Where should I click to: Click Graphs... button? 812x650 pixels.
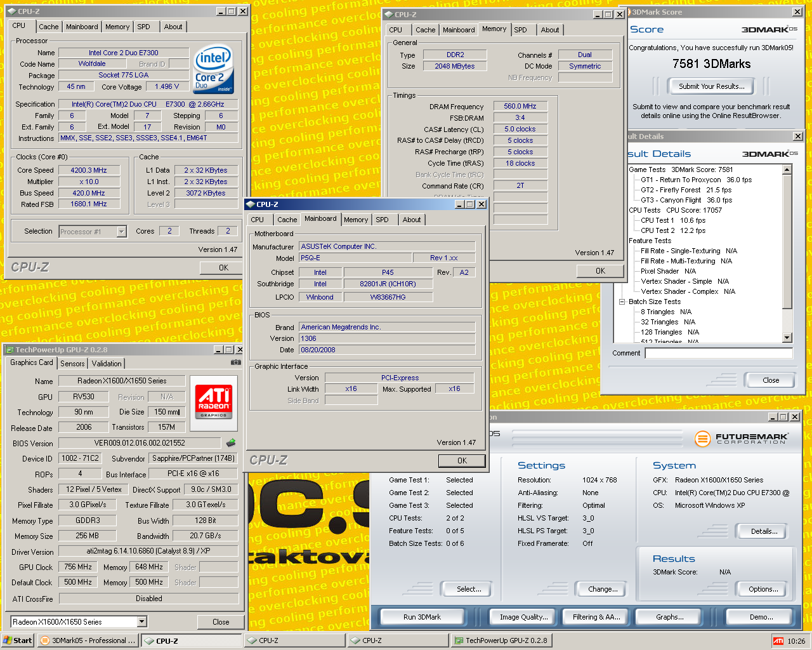pyautogui.click(x=669, y=617)
